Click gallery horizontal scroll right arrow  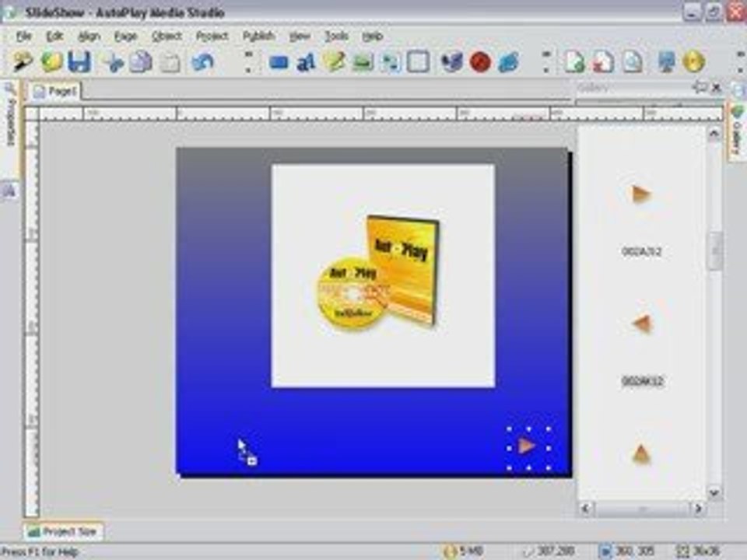[699, 509]
